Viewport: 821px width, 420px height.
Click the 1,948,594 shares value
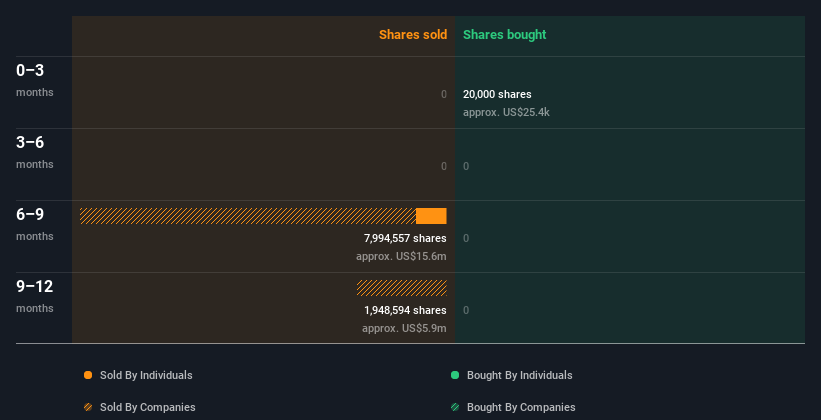click(x=405, y=310)
